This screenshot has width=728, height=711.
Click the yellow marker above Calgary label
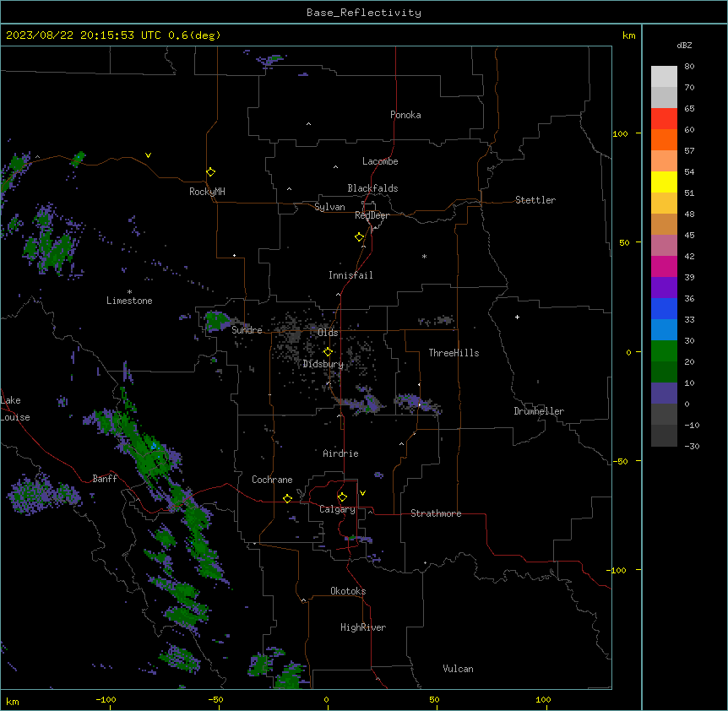click(342, 497)
